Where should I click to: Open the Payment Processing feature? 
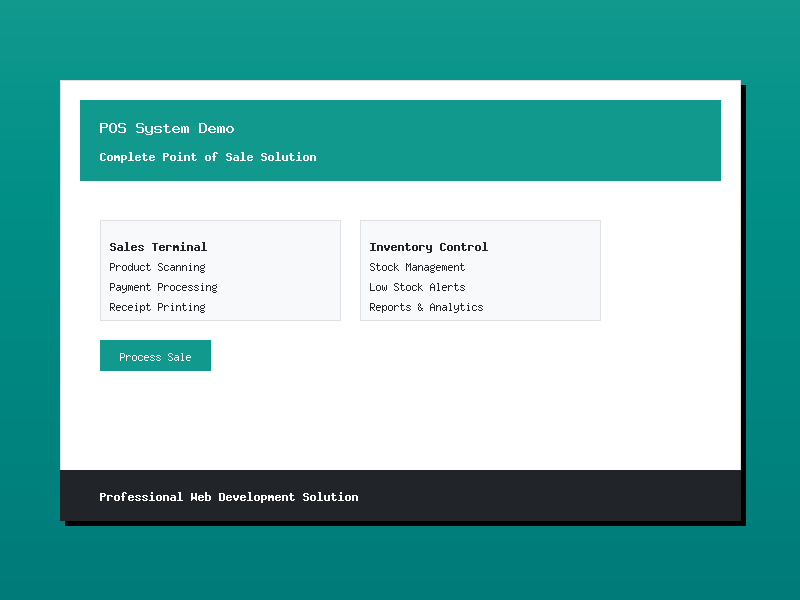[x=163, y=287]
